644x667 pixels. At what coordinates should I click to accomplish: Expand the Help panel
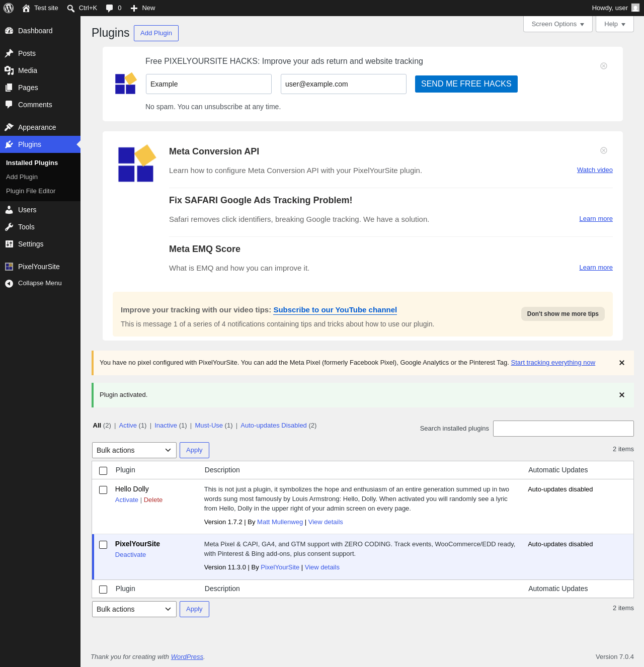tap(615, 24)
